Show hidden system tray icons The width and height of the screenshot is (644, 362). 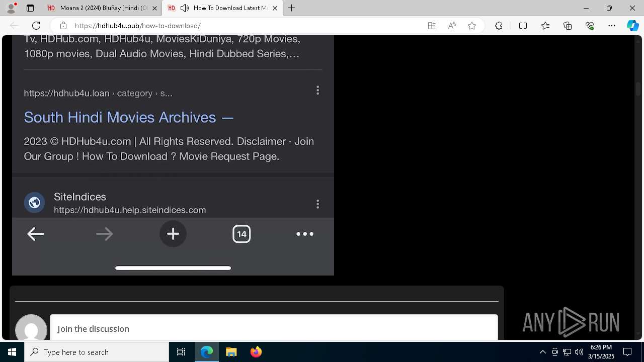[542, 352]
